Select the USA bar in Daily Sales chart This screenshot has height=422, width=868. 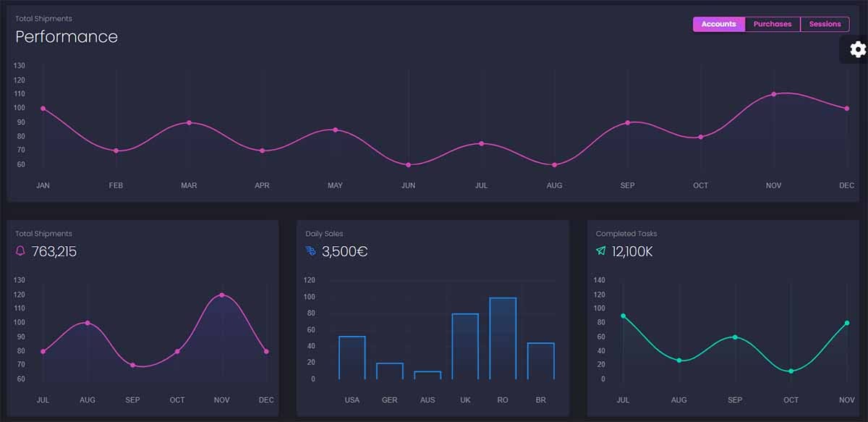(x=352, y=358)
